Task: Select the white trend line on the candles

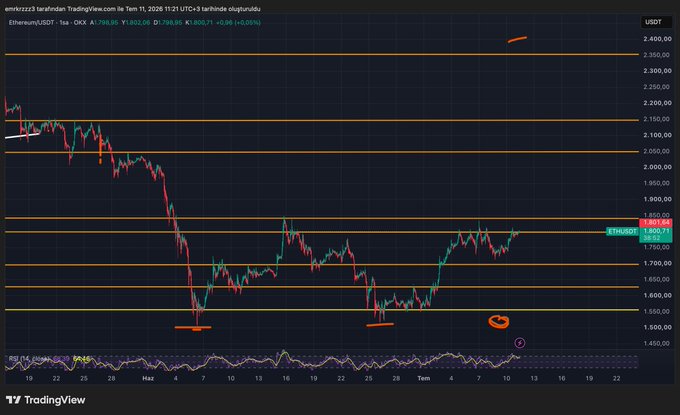Action: click(x=22, y=136)
